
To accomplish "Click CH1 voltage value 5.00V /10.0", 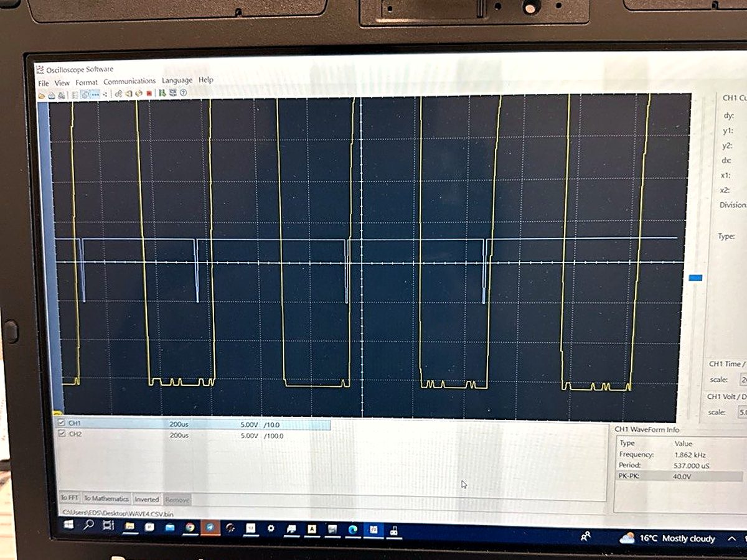I will 261,424.
